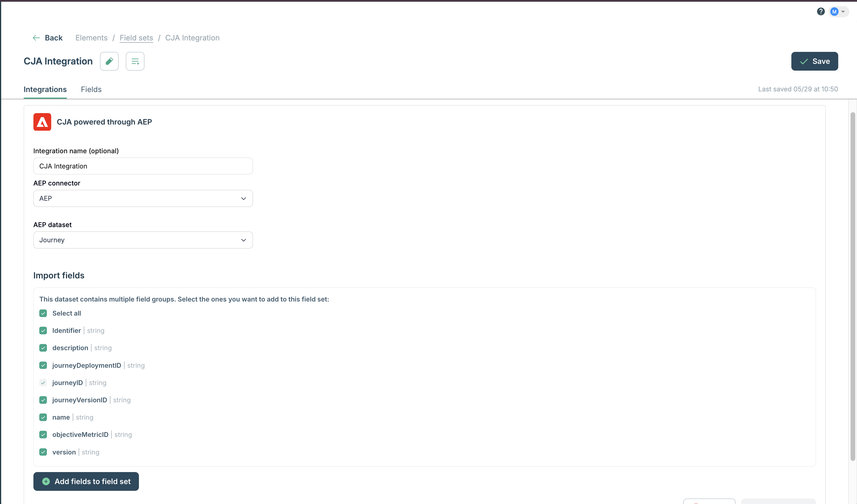Click the add-list icon beside the title
Viewport: 857px width, 504px height.
pos(135,61)
